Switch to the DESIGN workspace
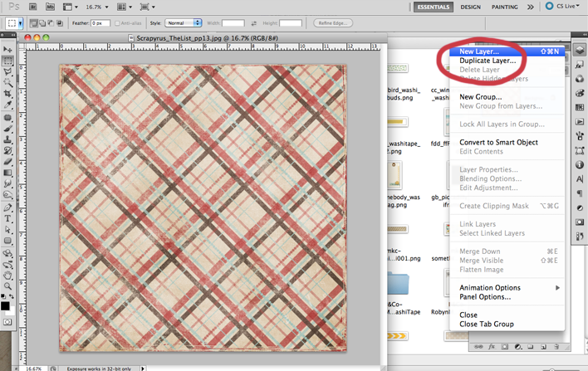The width and height of the screenshot is (588, 371). tap(471, 7)
